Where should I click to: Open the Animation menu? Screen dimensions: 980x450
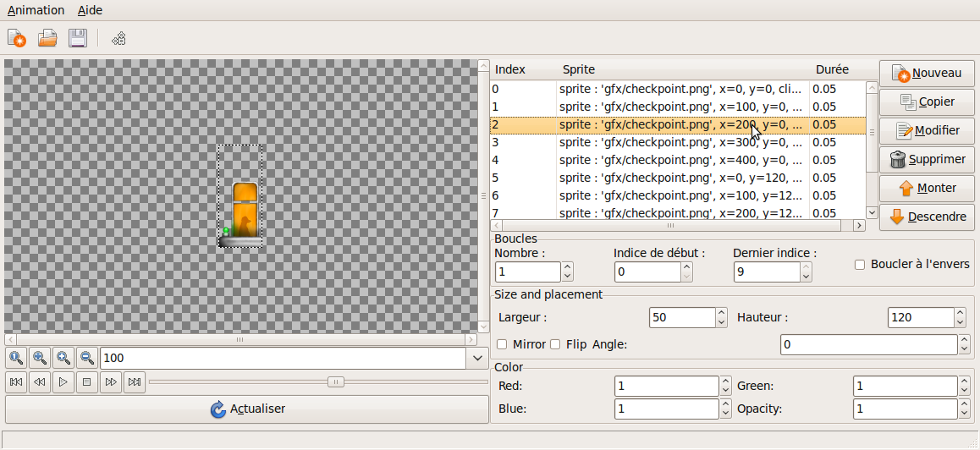(36, 10)
